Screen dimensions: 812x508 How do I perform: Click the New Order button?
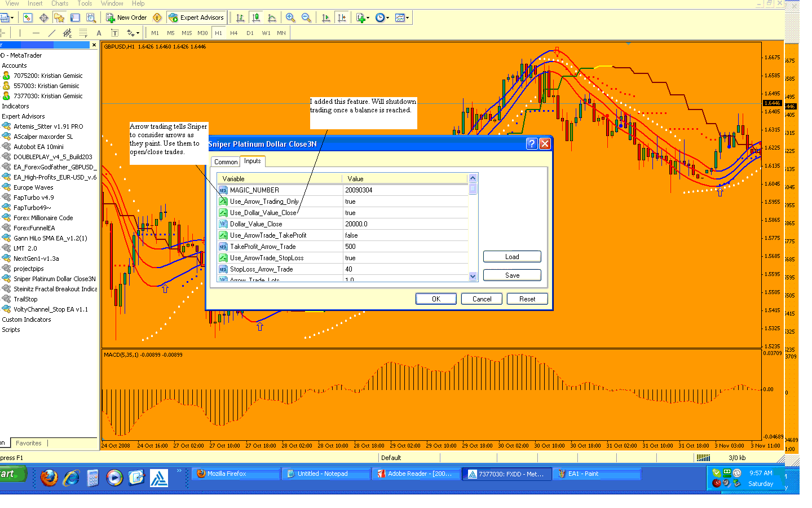(x=127, y=17)
